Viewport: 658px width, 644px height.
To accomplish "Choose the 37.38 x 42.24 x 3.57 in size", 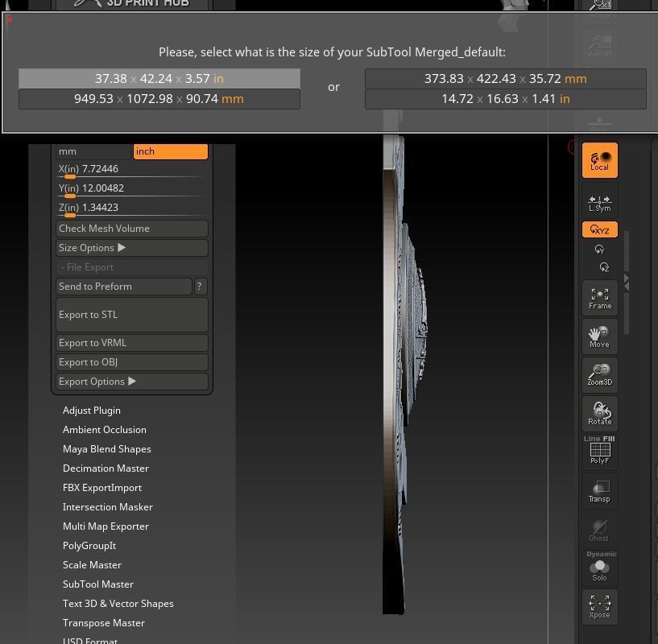I will [159, 78].
